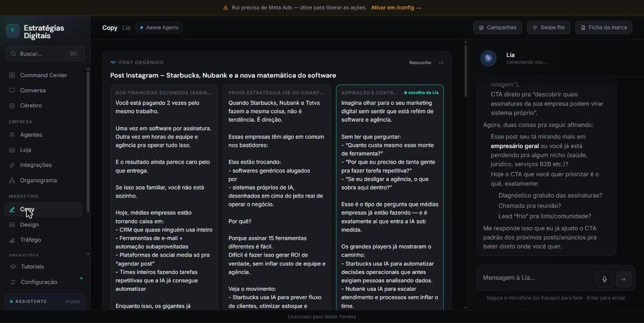This screenshot has height=323, width=644.
Task: Click the Configuração green status dot
Action: click(81, 278)
